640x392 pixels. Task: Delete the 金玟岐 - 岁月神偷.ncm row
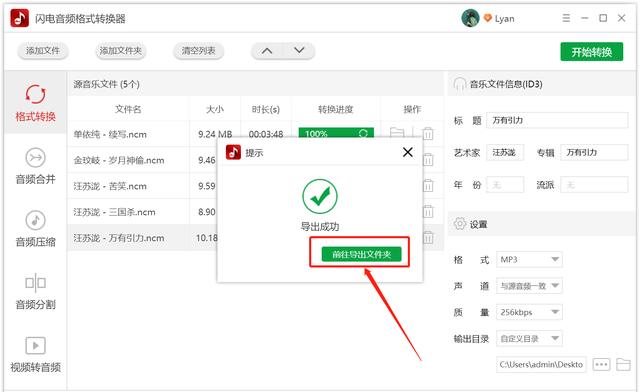tap(428, 160)
